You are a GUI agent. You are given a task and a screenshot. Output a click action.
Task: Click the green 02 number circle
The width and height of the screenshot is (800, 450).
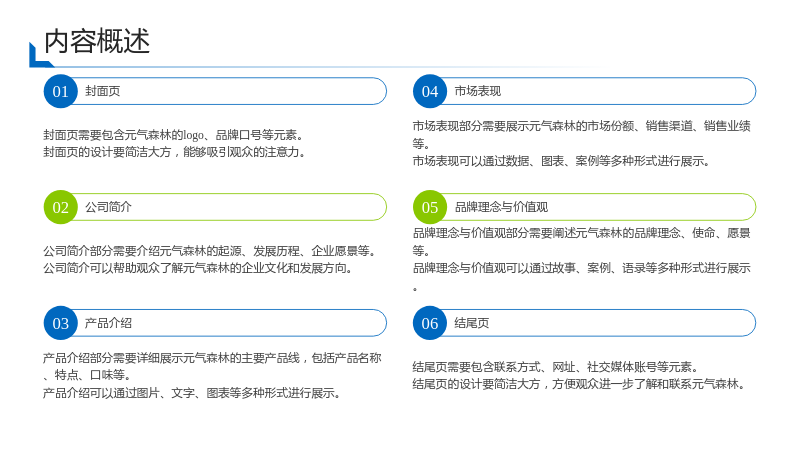click(x=61, y=207)
